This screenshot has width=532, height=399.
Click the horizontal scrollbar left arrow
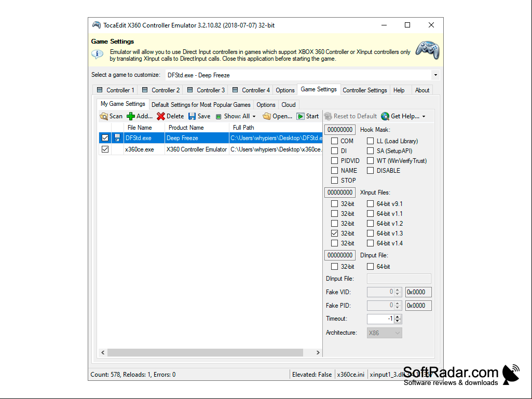(x=103, y=352)
